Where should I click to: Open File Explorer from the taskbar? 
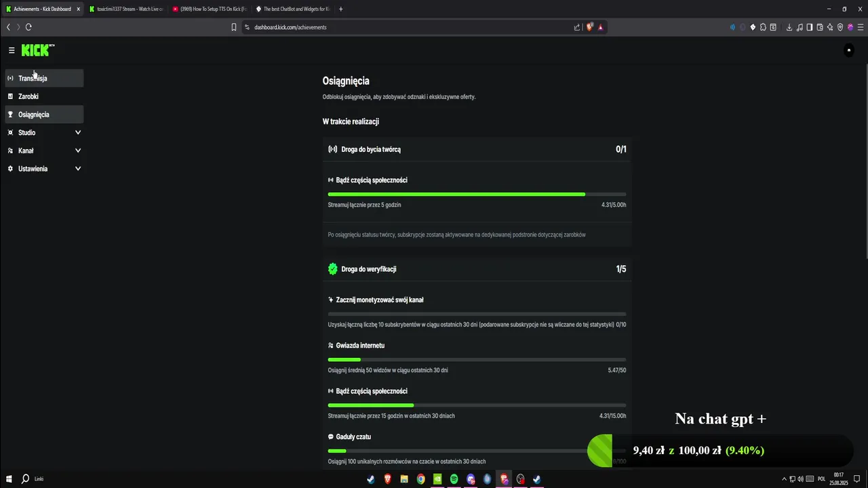404,479
